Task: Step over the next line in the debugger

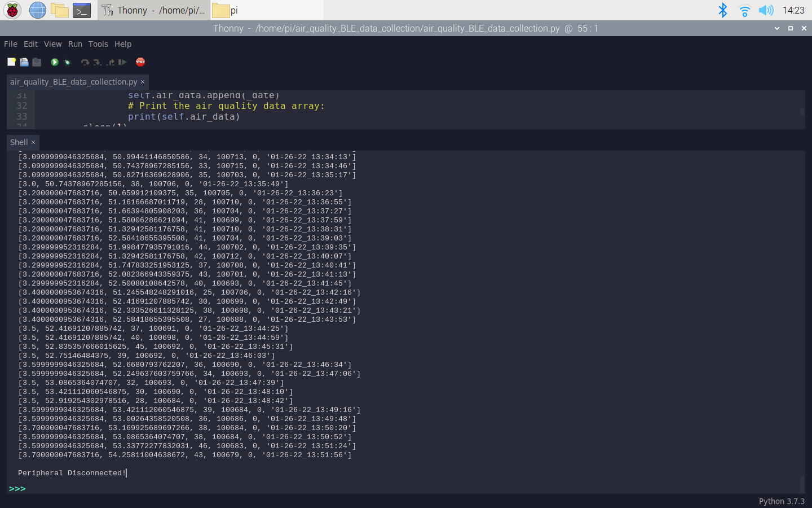Action: click(x=86, y=62)
